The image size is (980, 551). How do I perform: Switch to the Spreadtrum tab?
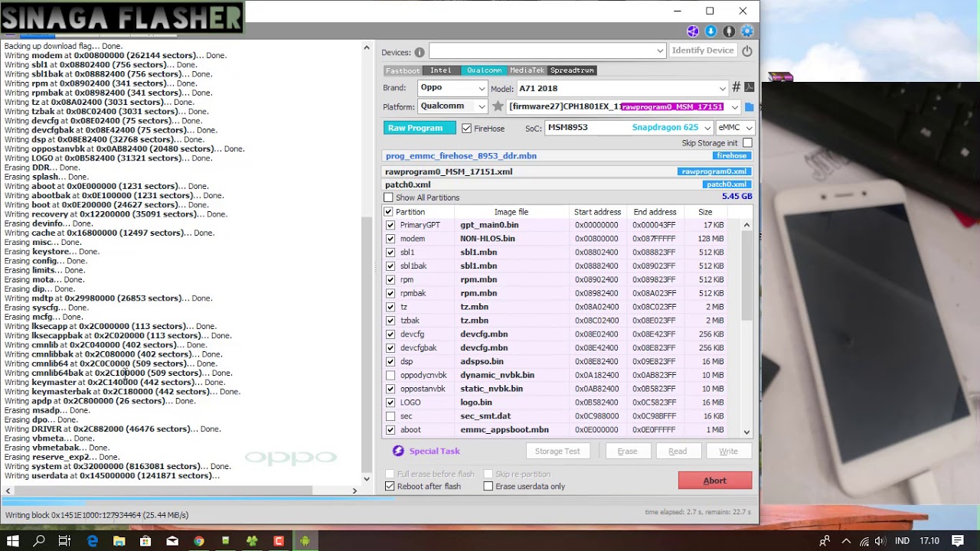[572, 70]
